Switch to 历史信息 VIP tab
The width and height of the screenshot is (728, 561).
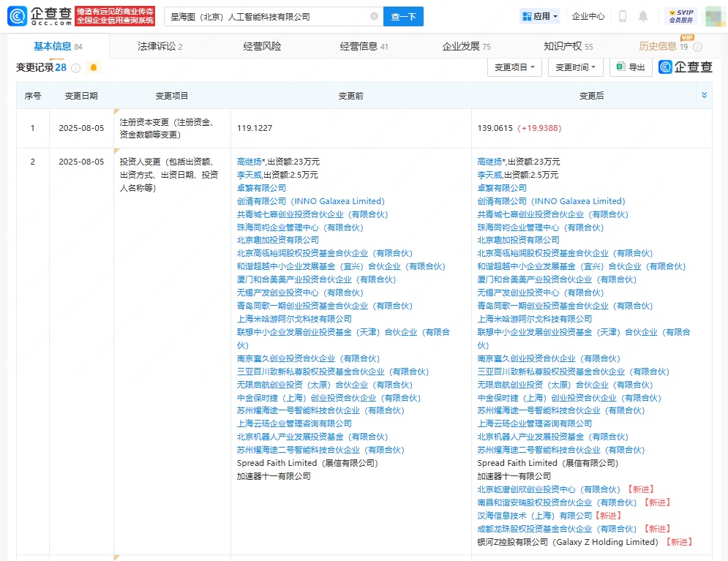[663, 46]
